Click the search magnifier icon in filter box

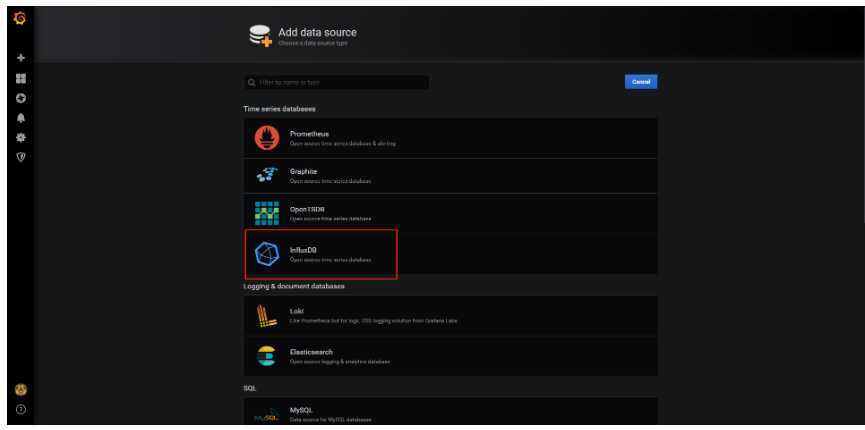click(252, 82)
